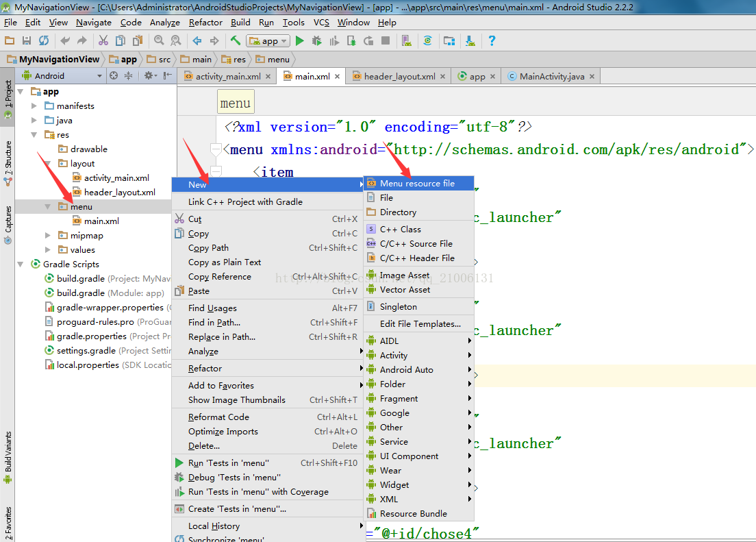Close the app editor tab
756x542 pixels.
493,76
